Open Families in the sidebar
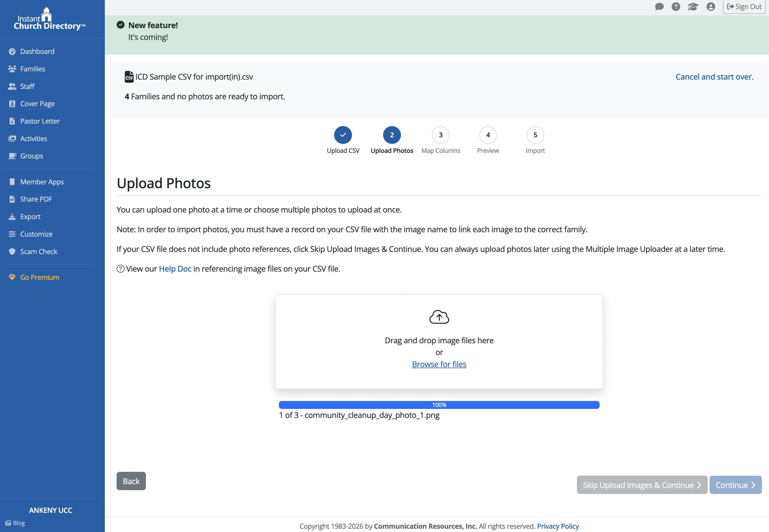The height and width of the screenshot is (532, 769). [x=32, y=69]
